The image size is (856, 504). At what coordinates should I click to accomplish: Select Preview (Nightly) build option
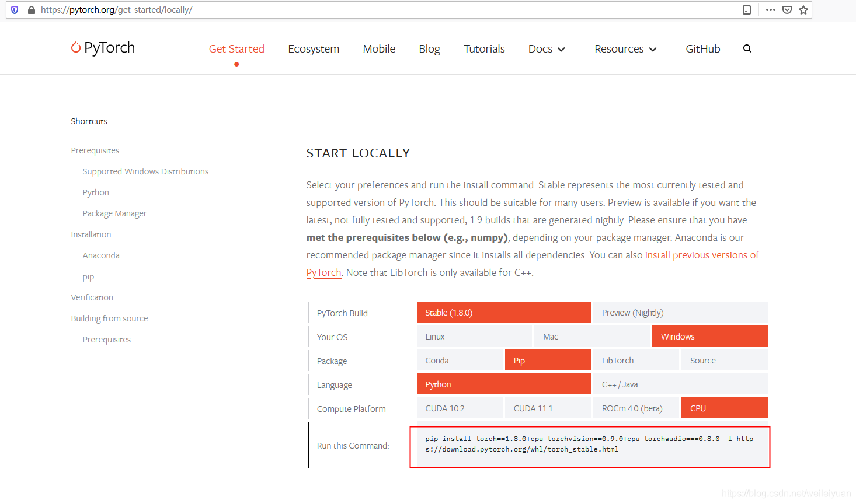680,313
